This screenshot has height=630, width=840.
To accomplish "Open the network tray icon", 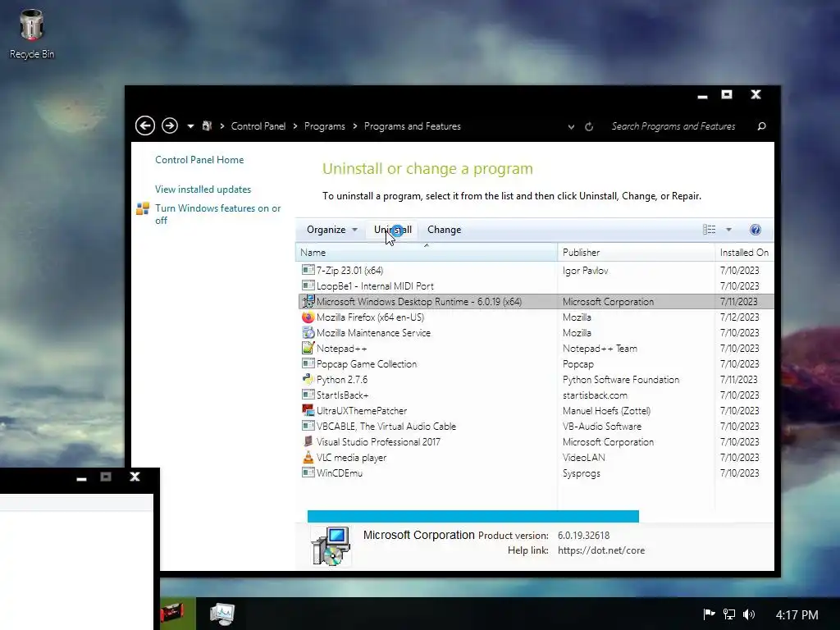I will 729,614.
